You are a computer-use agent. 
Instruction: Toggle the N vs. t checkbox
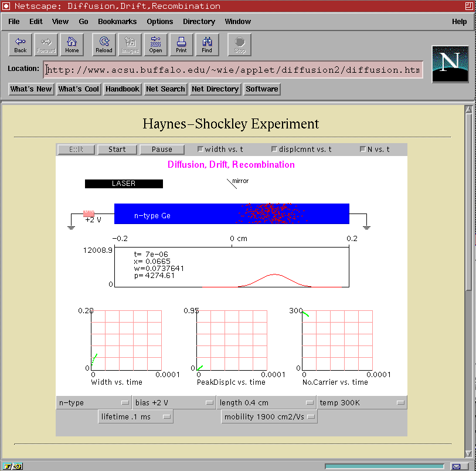[363, 150]
